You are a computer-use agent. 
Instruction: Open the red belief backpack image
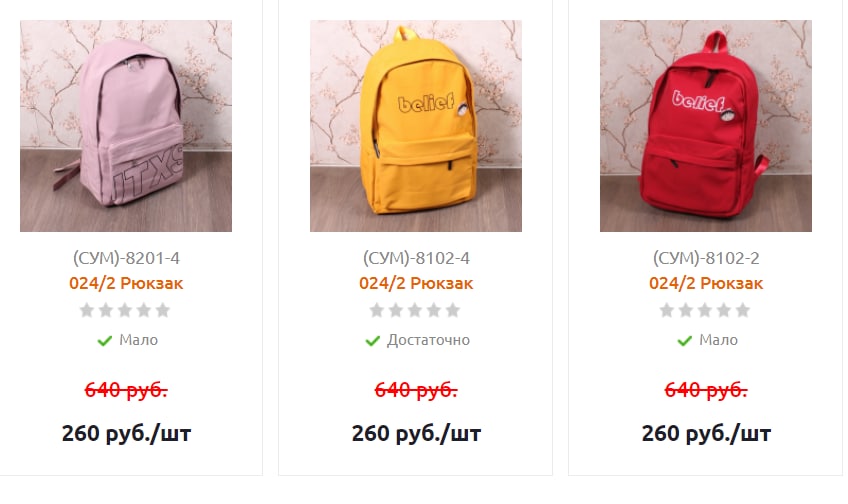(x=706, y=126)
